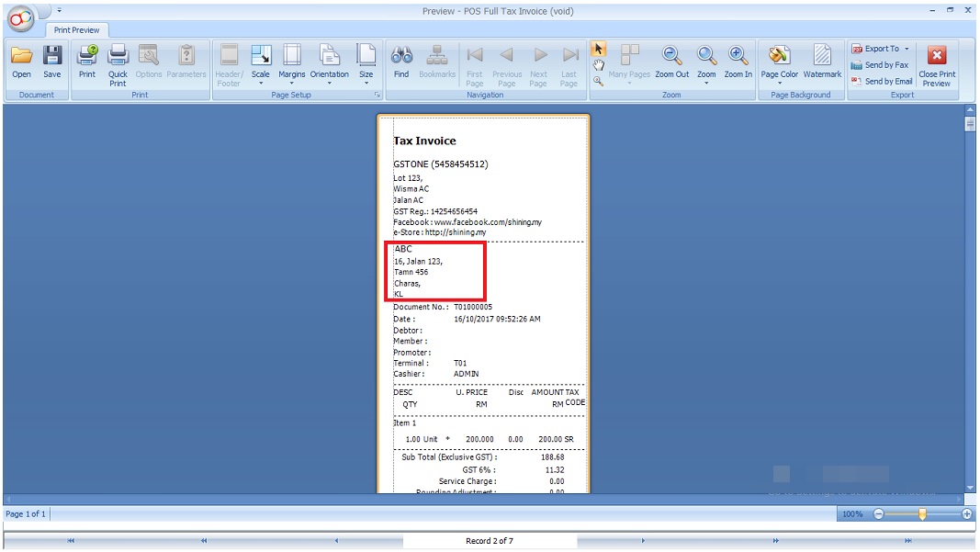Click the zoom slider handle in status bar
This screenshot has width=980, height=552.
pos(922,514)
